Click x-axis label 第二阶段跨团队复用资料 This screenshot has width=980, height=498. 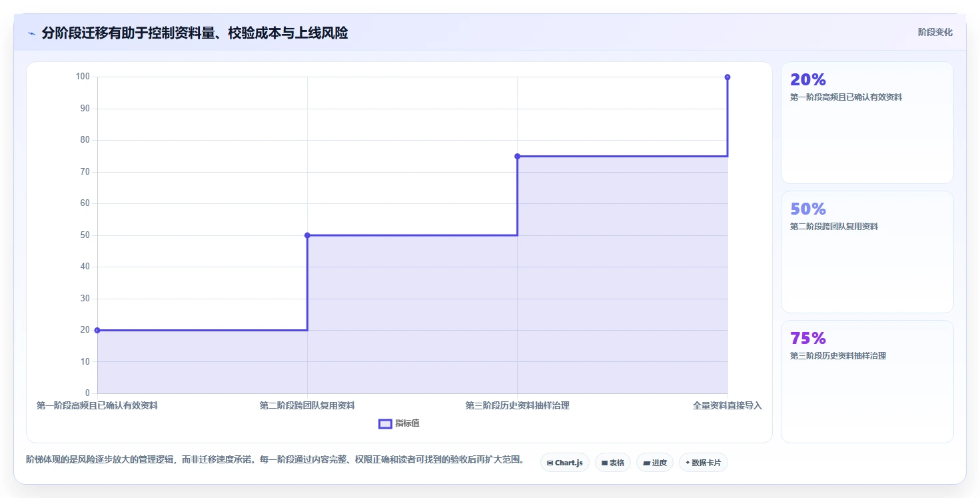click(x=307, y=405)
